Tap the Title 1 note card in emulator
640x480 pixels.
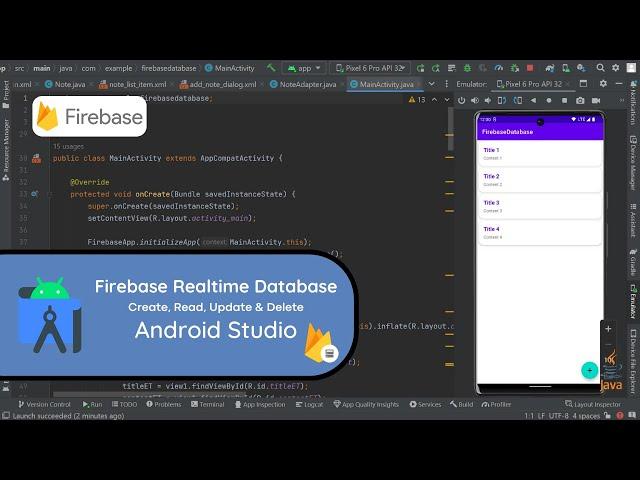[x=540, y=153]
